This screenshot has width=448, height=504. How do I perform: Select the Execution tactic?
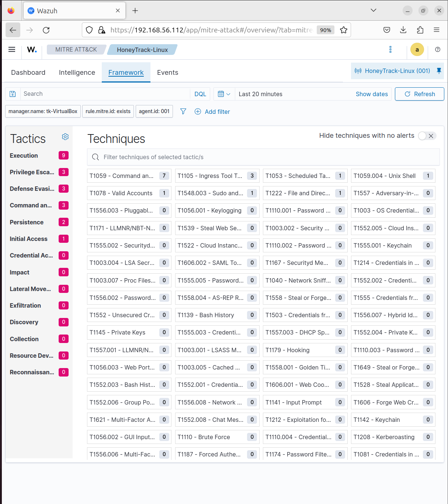(39, 155)
